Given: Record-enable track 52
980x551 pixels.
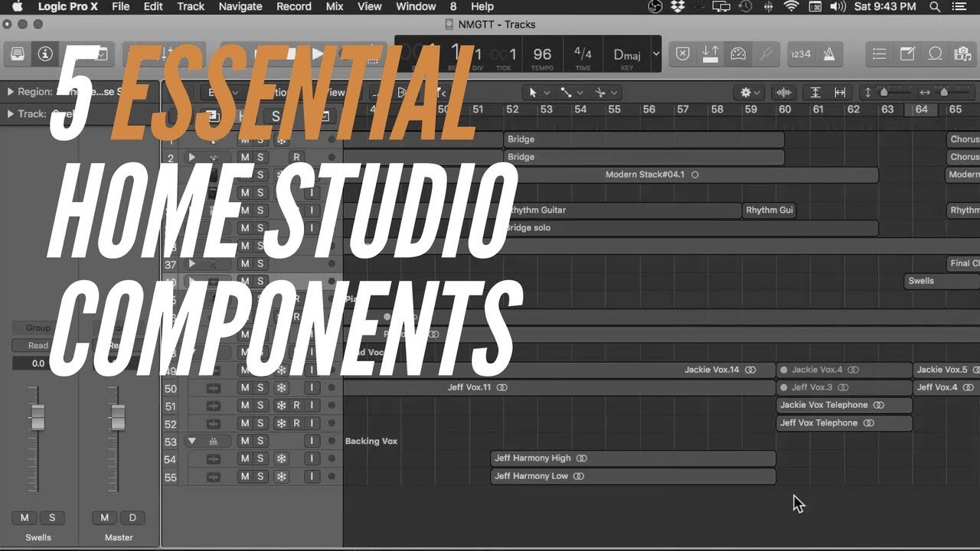Looking at the screenshot, I should 296,423.
